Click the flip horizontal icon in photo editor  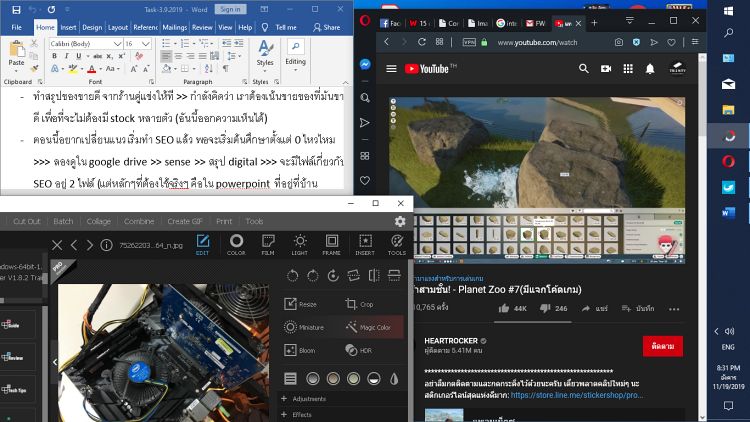tap(374, 275)
